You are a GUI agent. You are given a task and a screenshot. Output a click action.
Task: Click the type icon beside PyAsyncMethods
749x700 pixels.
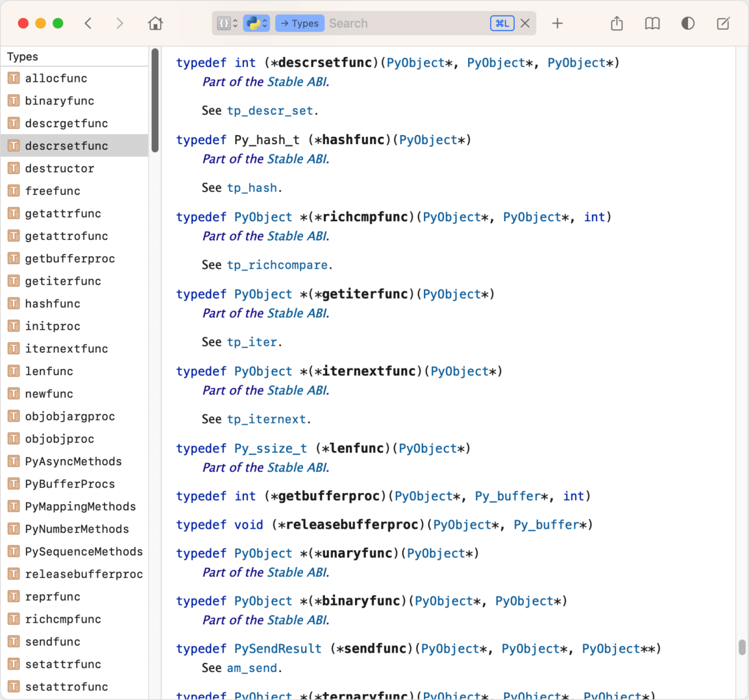point(14,461)
